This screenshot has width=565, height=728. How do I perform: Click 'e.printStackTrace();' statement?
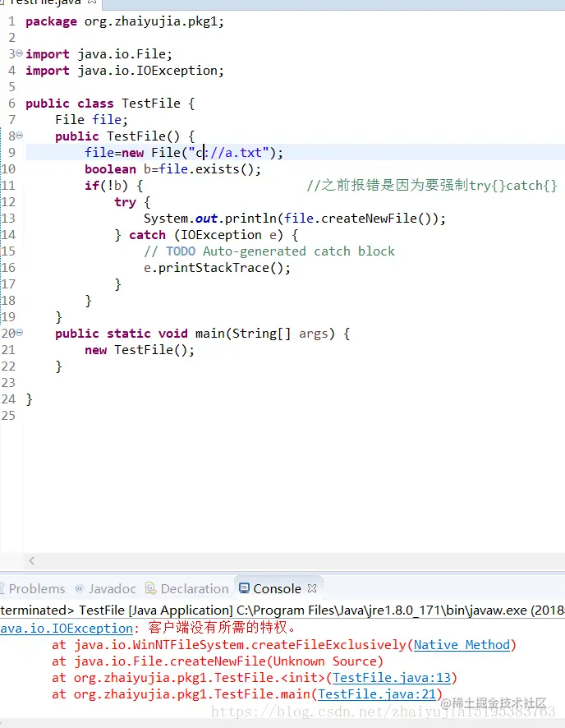click(x=217, y=268)
